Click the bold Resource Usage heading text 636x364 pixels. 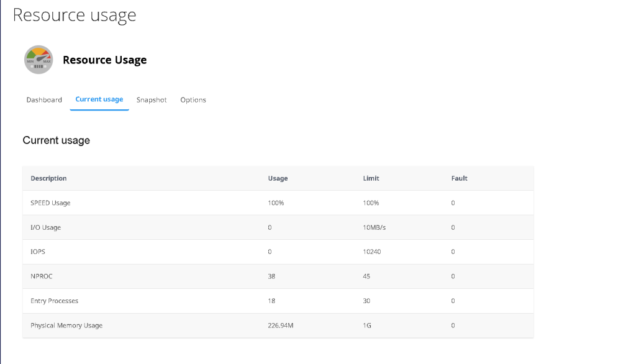click(x=104, y=60)
